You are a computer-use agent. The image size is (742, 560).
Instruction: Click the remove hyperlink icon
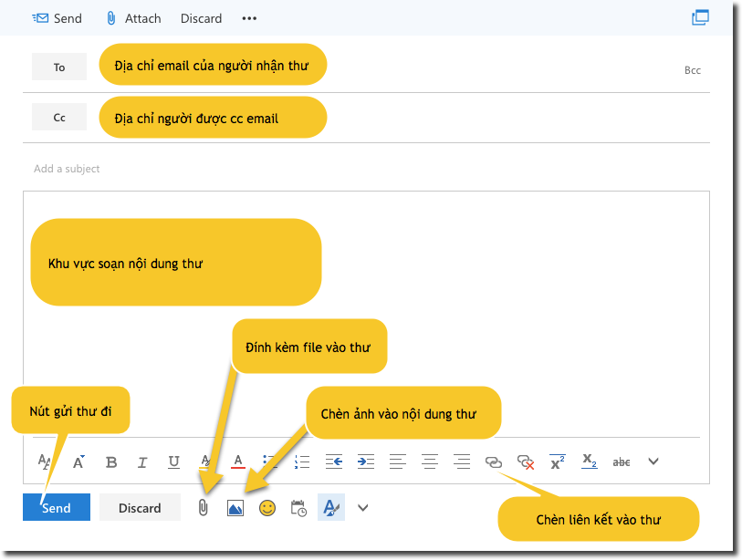click(x=525, y=461)
